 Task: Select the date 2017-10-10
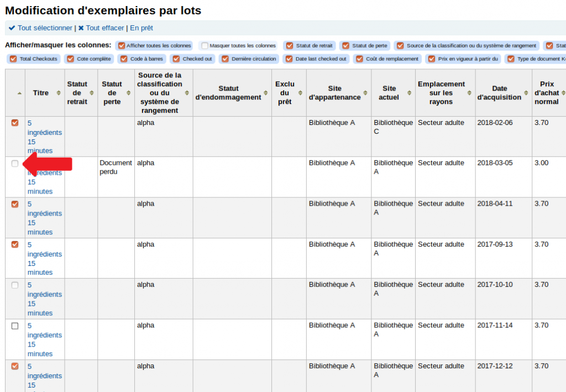[x=495, y=284]
